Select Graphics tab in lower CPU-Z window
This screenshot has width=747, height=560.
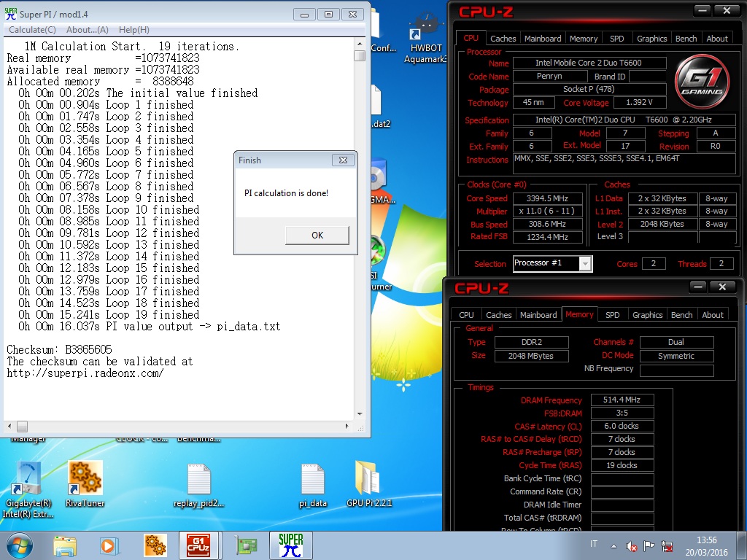(648, 315)
